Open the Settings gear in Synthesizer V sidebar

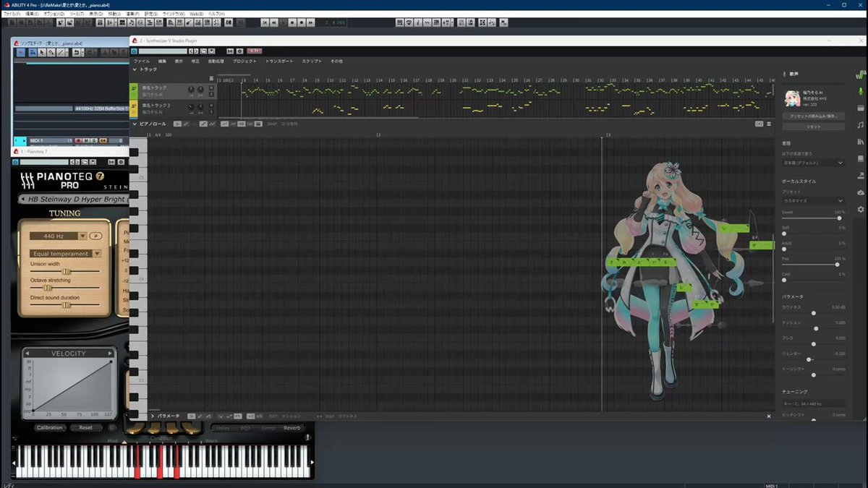click(860, 209)
